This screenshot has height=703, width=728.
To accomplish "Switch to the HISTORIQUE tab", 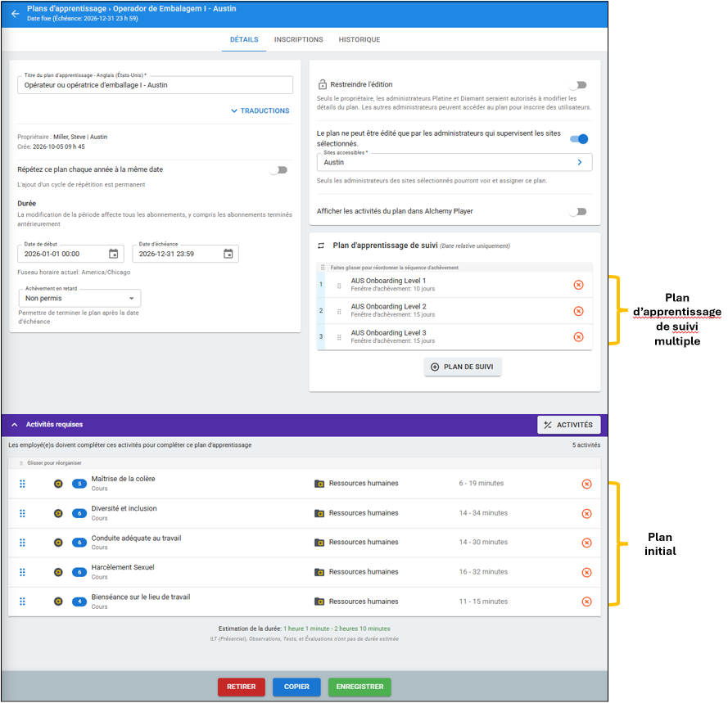I will tap(359, 39).
